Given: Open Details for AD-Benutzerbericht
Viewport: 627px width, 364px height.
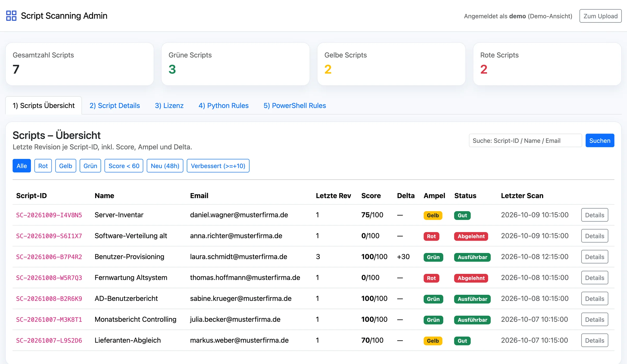Looking at the screenshot, I should pyautogui.click(x=595, y=299).
